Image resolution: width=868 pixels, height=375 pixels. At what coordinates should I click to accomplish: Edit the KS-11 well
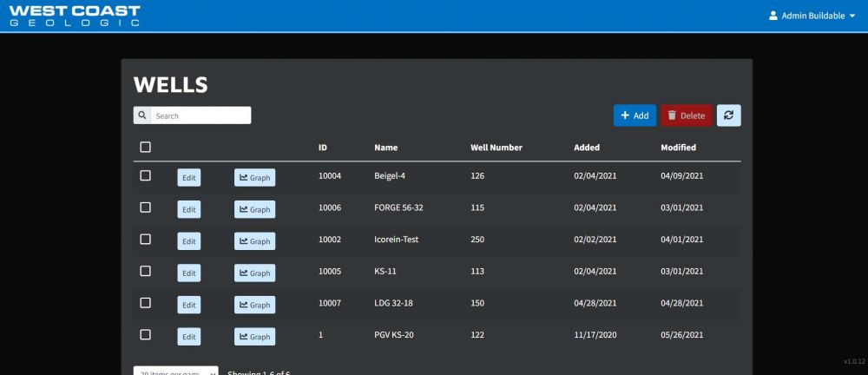[188, 273]
